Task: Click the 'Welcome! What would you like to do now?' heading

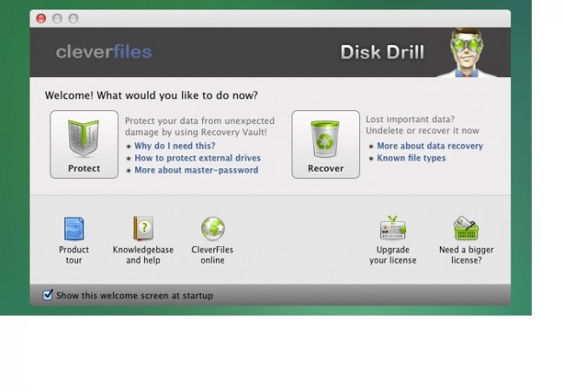Action: coord(152,95)
